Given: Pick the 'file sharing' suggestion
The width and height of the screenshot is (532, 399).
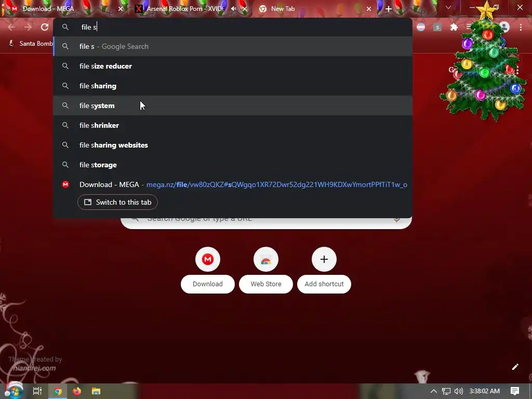Looking at the screenshot, I should [x=233, y=86].
